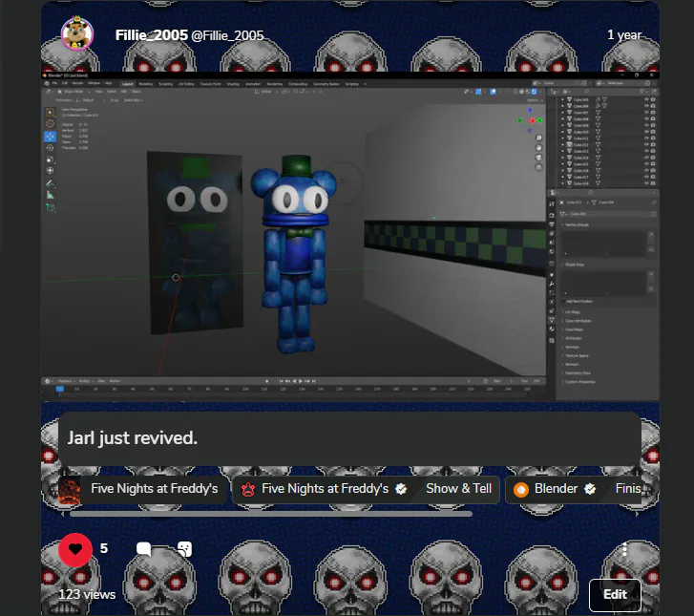Like the post with the heart icon
The height and width of the screenshot is (616, 694).
point(75,549)
